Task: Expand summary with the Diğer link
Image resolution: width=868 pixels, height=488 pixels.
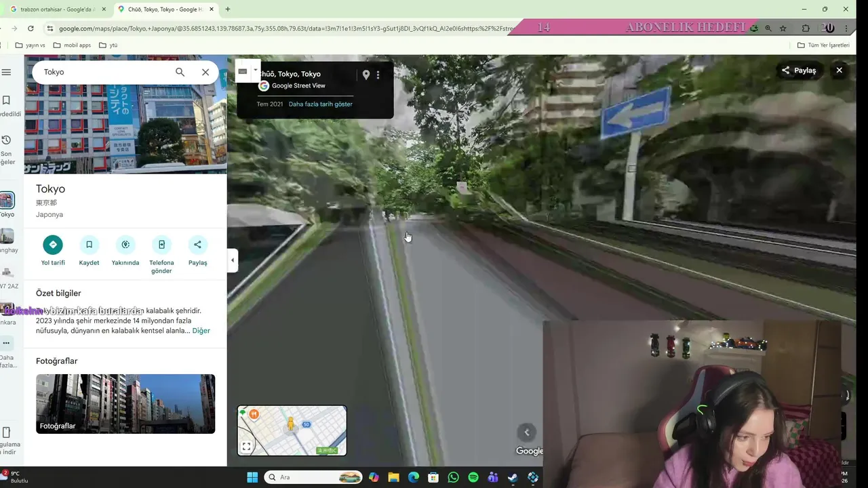Action: (201, 331)
